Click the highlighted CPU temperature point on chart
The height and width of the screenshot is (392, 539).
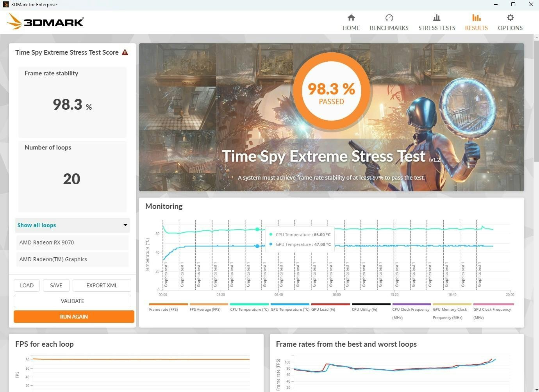tap(257, 230)
